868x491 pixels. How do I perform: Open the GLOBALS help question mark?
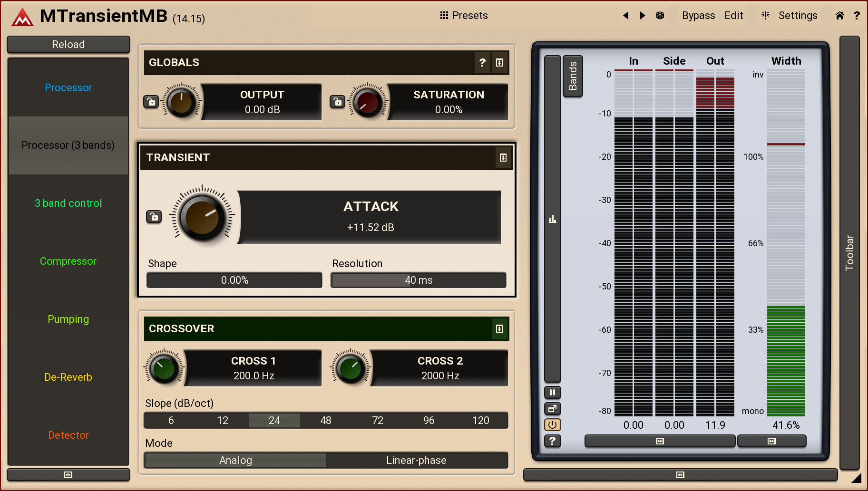[x=482, y=63]
